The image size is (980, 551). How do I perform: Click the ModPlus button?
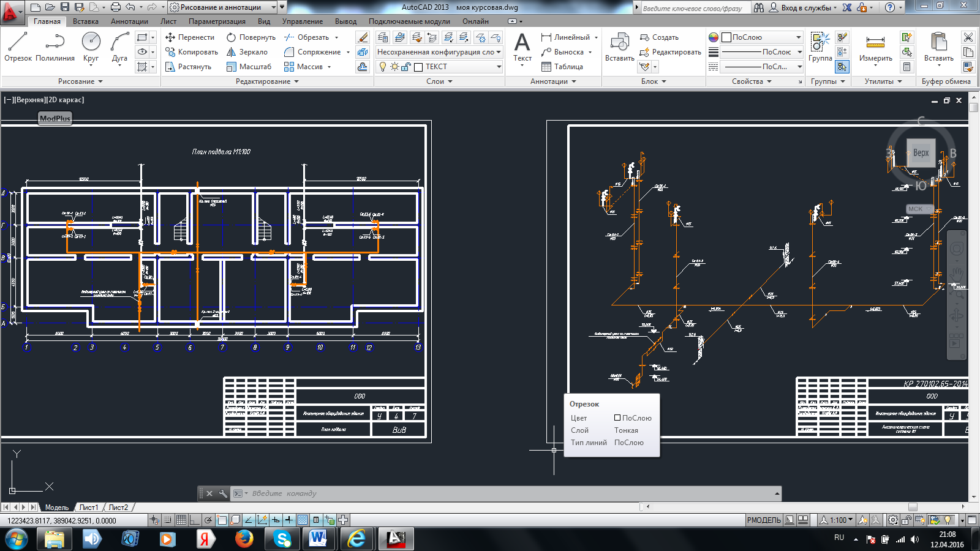tap(55, 119)
